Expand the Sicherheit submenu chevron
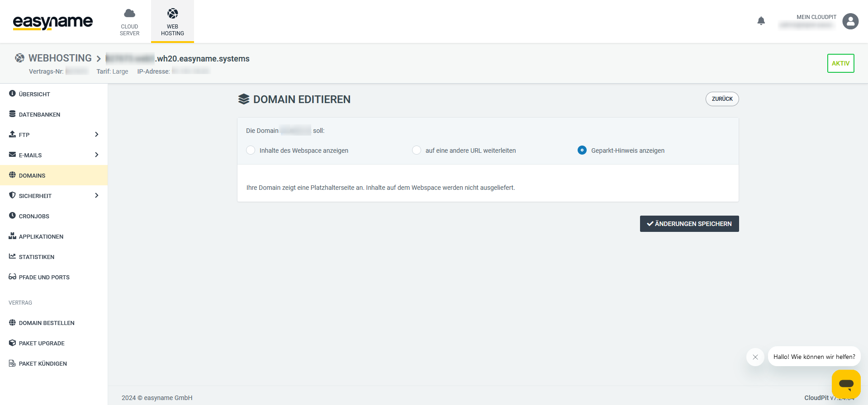This screenshot has width=868, height=405. (x=96, y=195)
